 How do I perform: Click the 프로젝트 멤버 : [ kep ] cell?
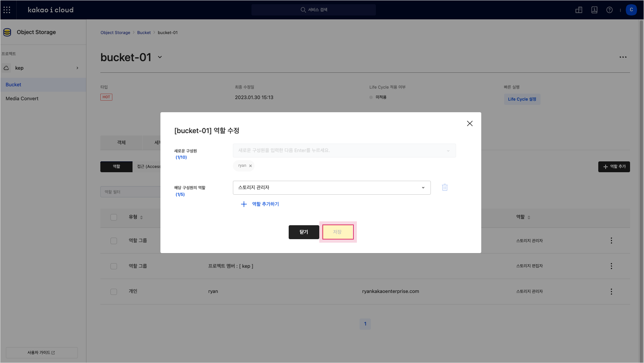click(x=231, y=266)
